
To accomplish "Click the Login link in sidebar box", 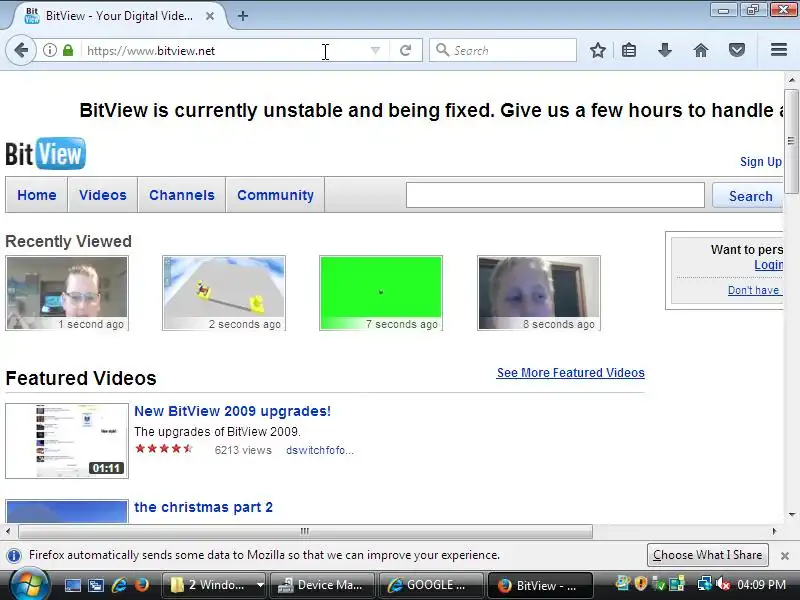I will (x=768, y=264).
